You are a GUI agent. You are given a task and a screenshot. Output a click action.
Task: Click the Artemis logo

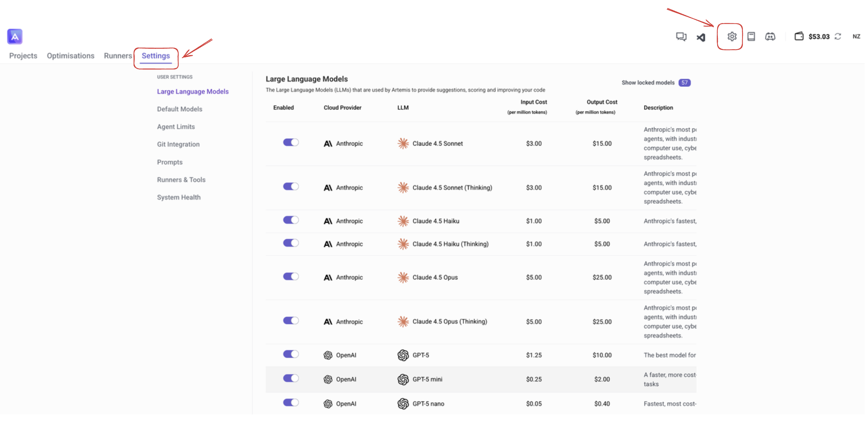[15, 36]
